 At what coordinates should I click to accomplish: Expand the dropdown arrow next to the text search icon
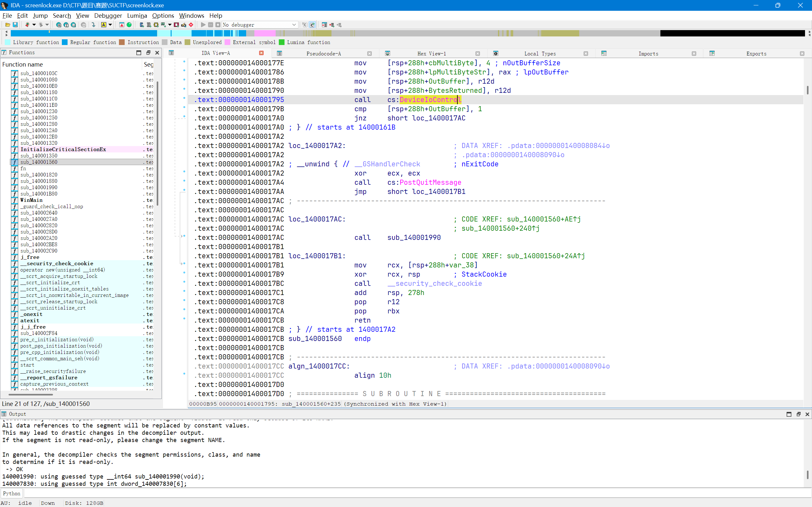tap(110, 25)
